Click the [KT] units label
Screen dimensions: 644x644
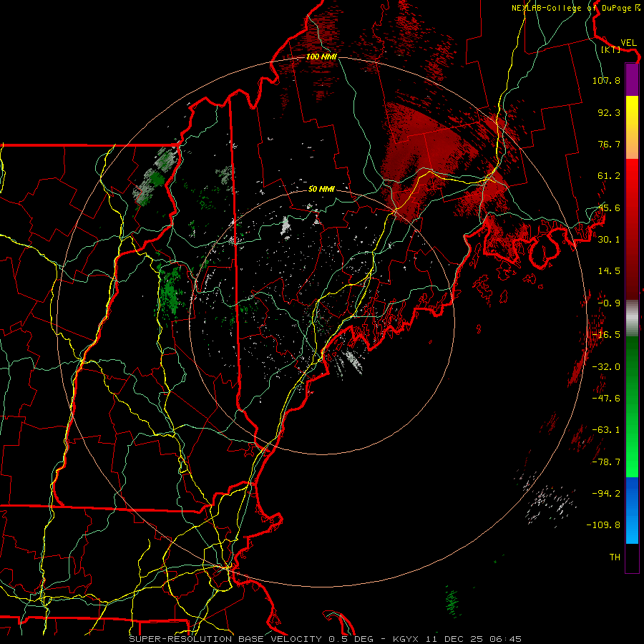611,49
